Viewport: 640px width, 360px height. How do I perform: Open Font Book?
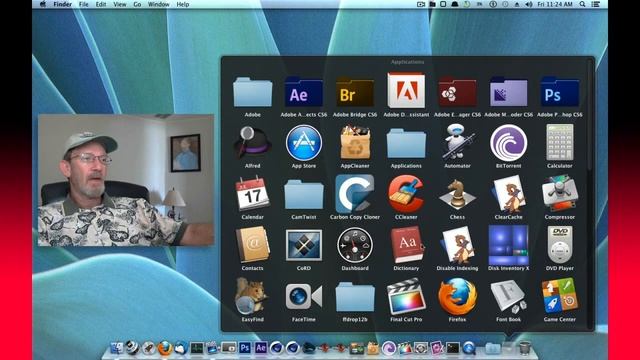pos(509,296)
